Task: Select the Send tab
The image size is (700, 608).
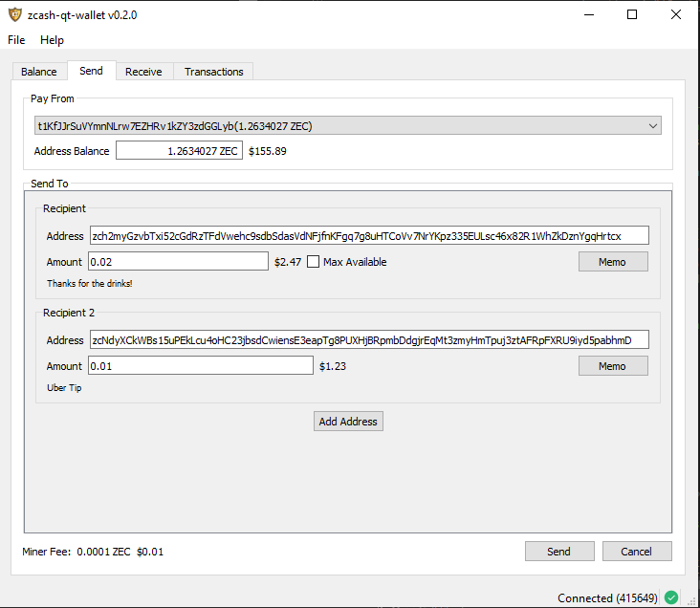Action: click(91, 71)
